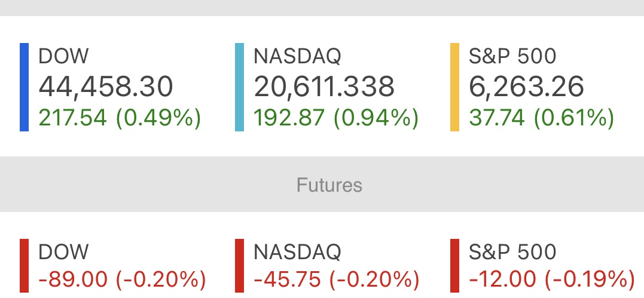
Task: Click the red S&P 500 futures bar
Action: pos(454,266)
